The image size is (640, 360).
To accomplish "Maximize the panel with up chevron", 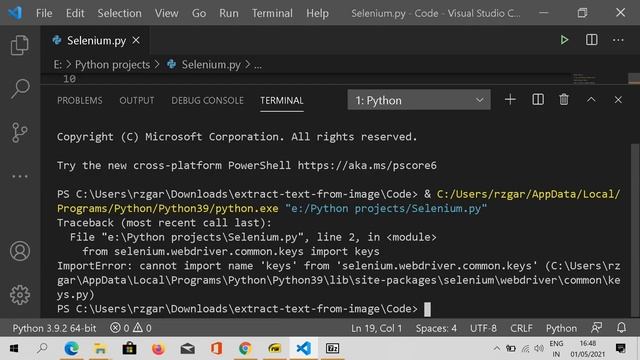I will coord(591,100).
